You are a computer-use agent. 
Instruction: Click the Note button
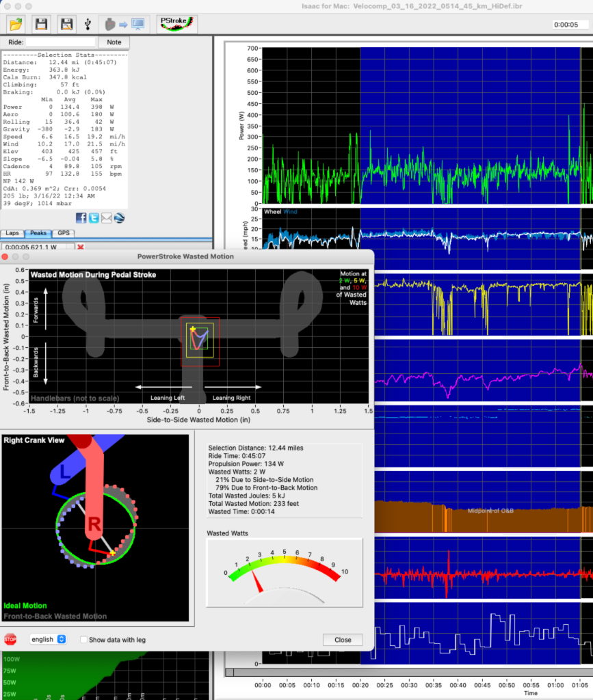113,42
